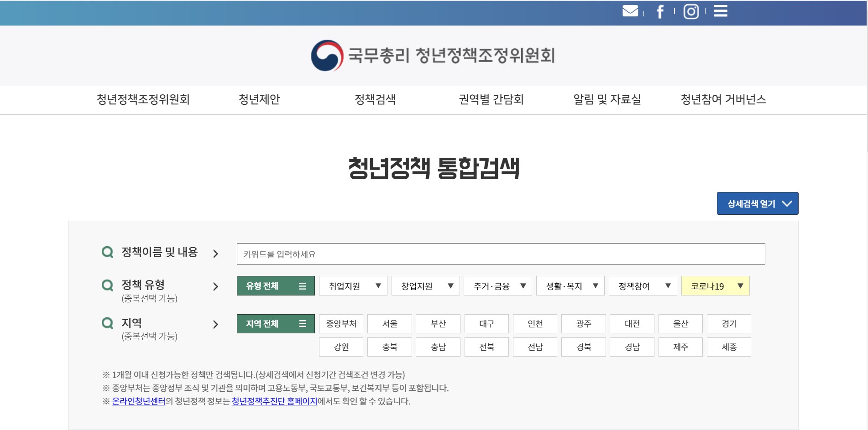Screen dimensions: 868x430
Task: Open the hamburger menu icon in header
Action: point(721,11)
